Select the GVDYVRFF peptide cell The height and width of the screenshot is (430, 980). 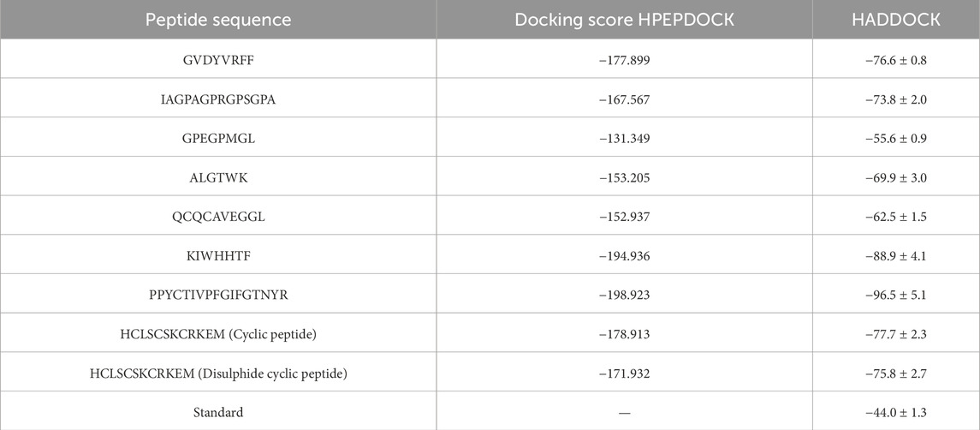pos(218,60)
